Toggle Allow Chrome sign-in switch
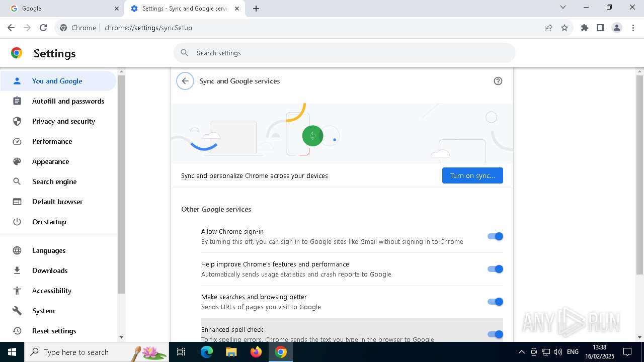Image resolution: width=644 pixels, height=362 pixels. tap(495, 236)
